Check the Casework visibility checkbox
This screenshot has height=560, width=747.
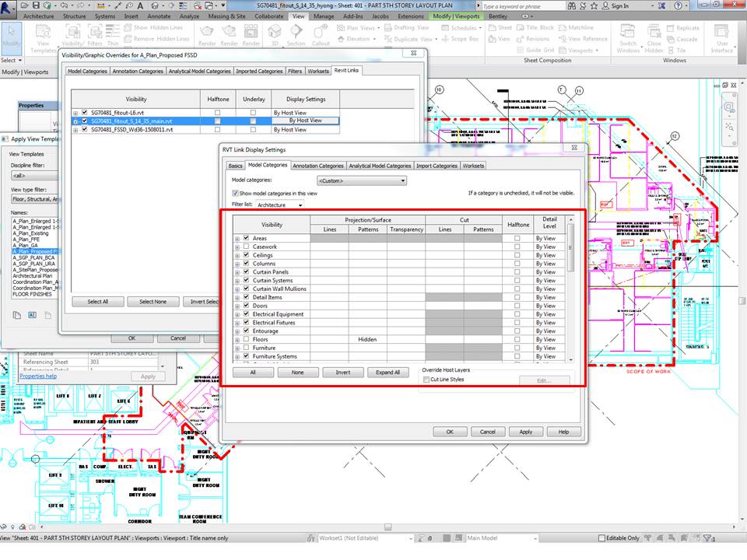[x=245, y=247]
